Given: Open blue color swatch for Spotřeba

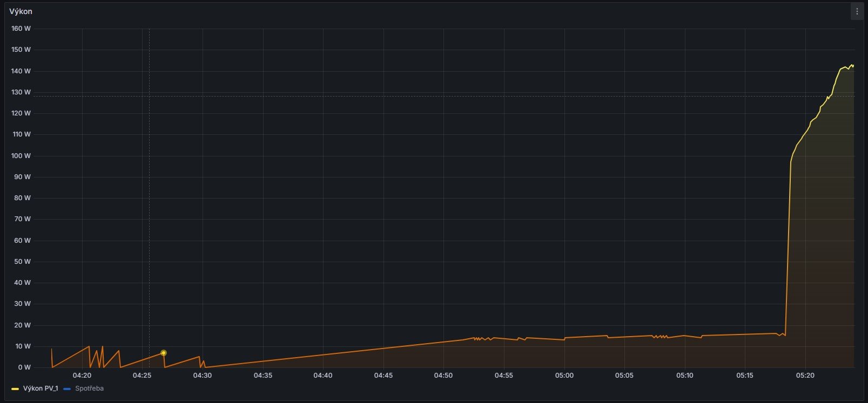Looking at the screenshot, I should (x=67, y=388).
